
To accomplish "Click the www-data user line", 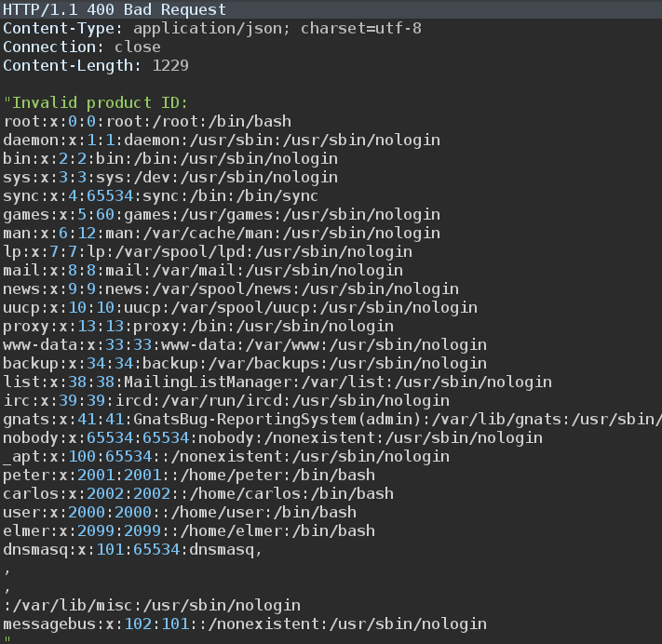I will coord(231,345).
